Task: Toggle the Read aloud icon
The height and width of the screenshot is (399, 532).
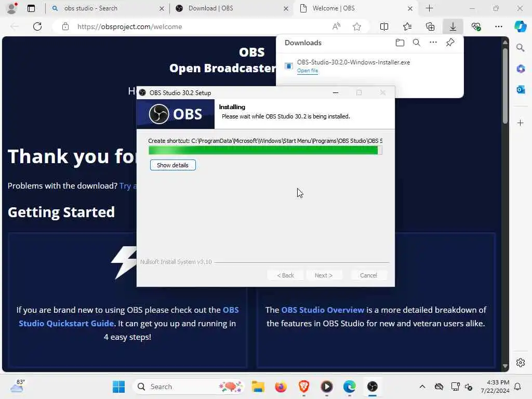Action: tap(336, 26)
